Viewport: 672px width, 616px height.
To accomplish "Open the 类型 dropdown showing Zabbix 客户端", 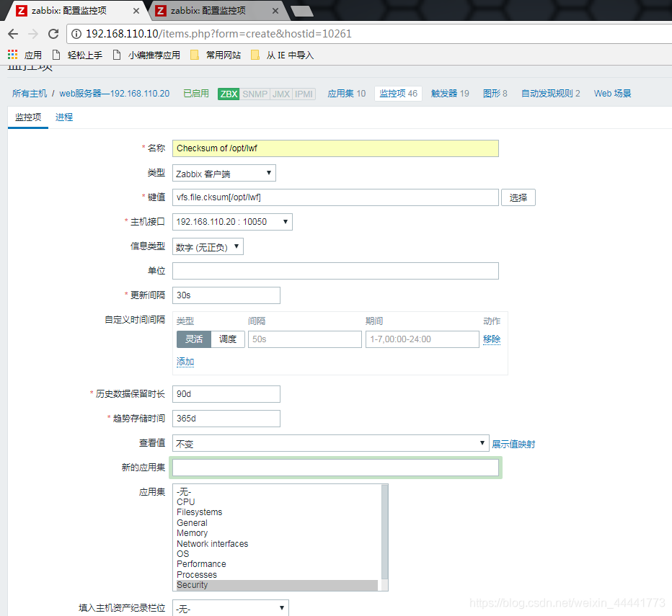I will (224, 173).
